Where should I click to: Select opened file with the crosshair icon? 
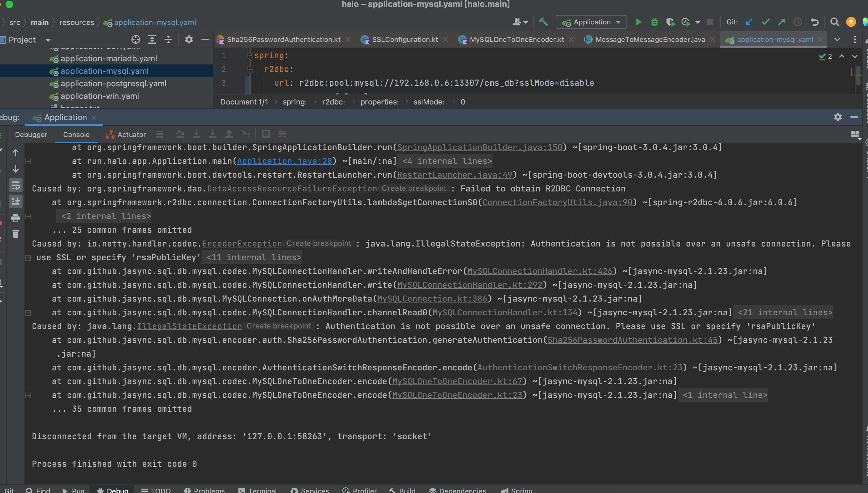tap(135, 39)
